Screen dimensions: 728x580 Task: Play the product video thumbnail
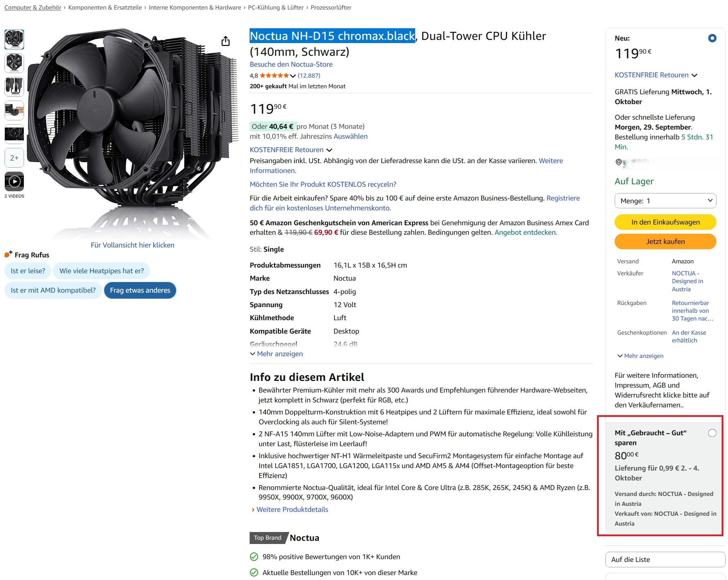click(14, 181)
